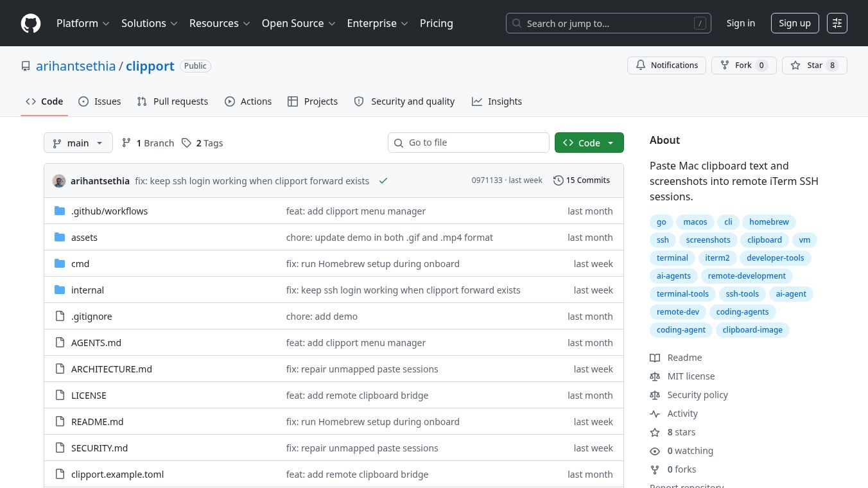868x488 pixels.
Task: Click the README.md file icon
Action: [60, 422]
